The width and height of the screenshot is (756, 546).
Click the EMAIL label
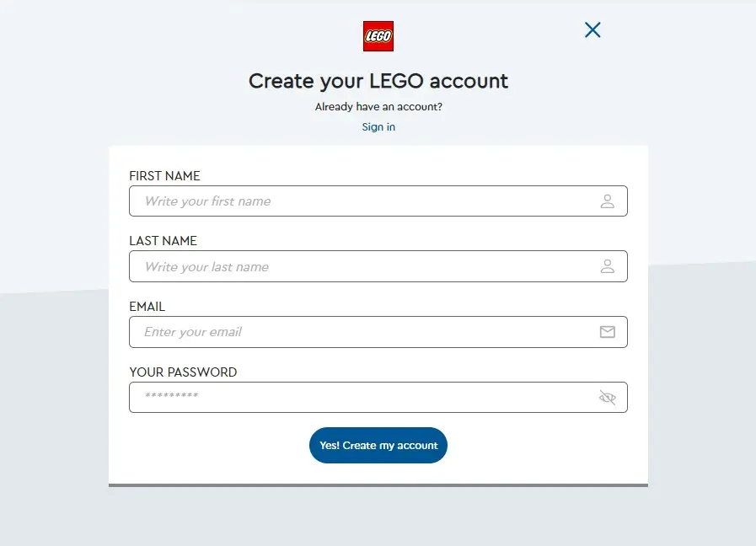[147, 307]
